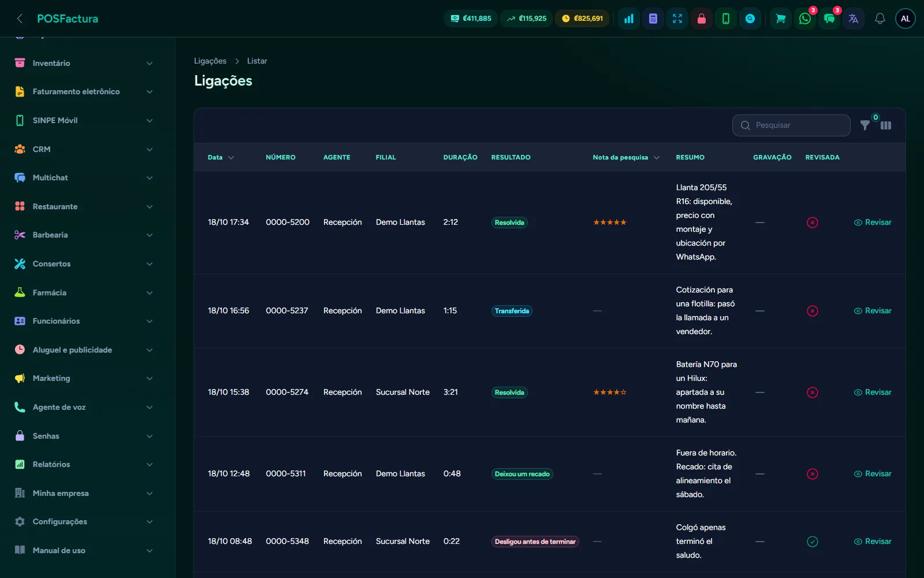This screenshot has height=578, width=924.
Task: Open the green mobile phone icon
Action: click(x=726, y=18)
